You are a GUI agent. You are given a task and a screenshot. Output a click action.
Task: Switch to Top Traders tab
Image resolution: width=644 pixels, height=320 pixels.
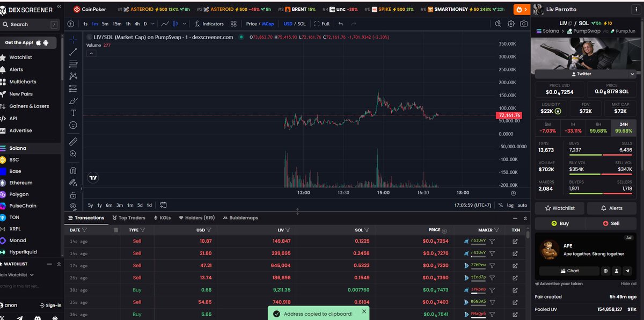click(129, 218)
